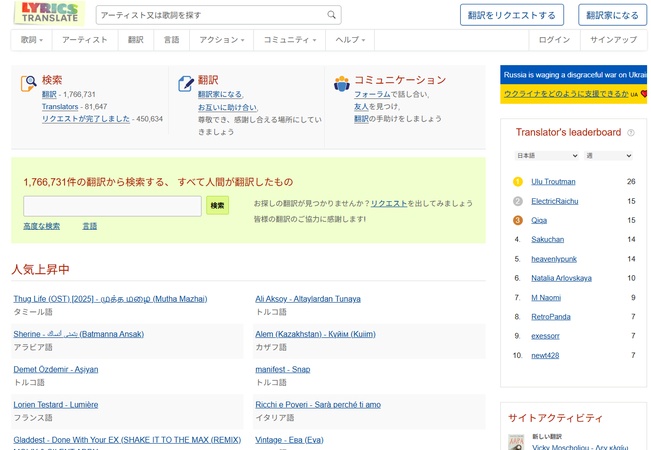Click the ウクライナをどのように支援できるか link
The image size is (651, 450).
pos(566,94)
